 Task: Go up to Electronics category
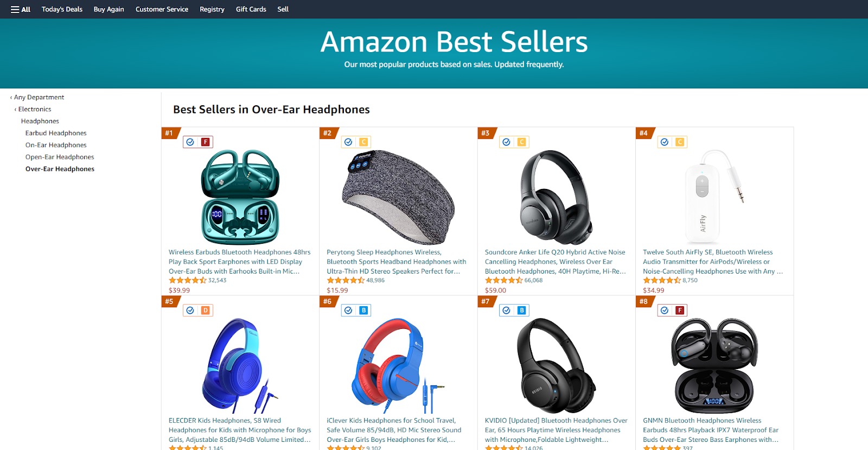(33, 109)
